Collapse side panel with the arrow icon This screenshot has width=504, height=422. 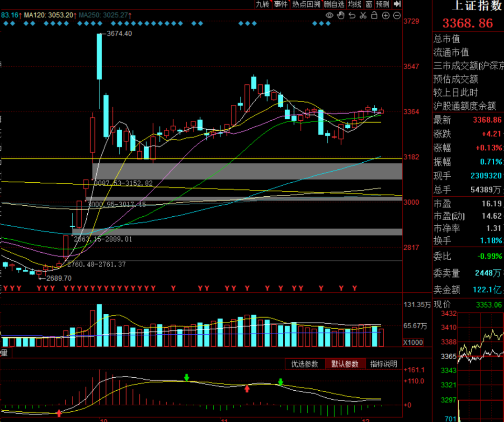tap(397, 4)
